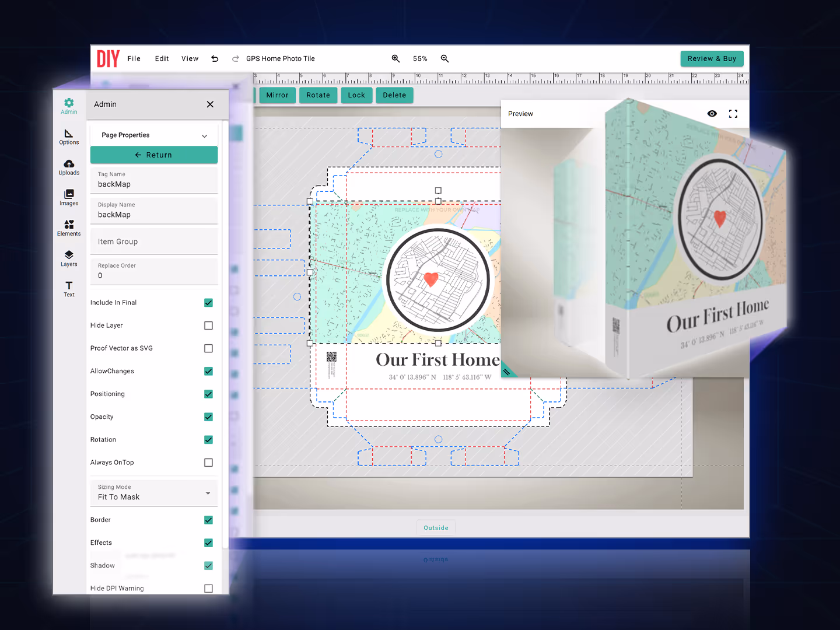Select the Layers panel icon

(x=69, y=258)
